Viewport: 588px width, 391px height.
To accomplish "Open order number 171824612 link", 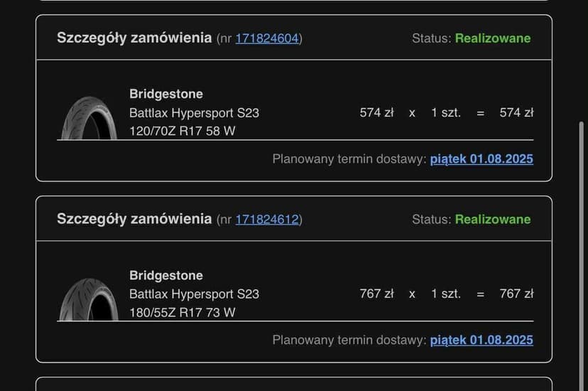I will [x=267, y=220].
